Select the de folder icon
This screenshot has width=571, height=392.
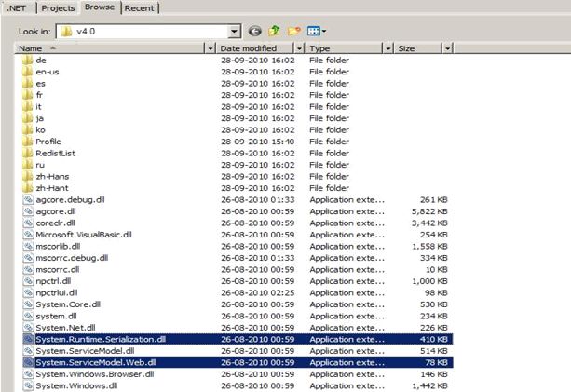[x=28, y=60]
